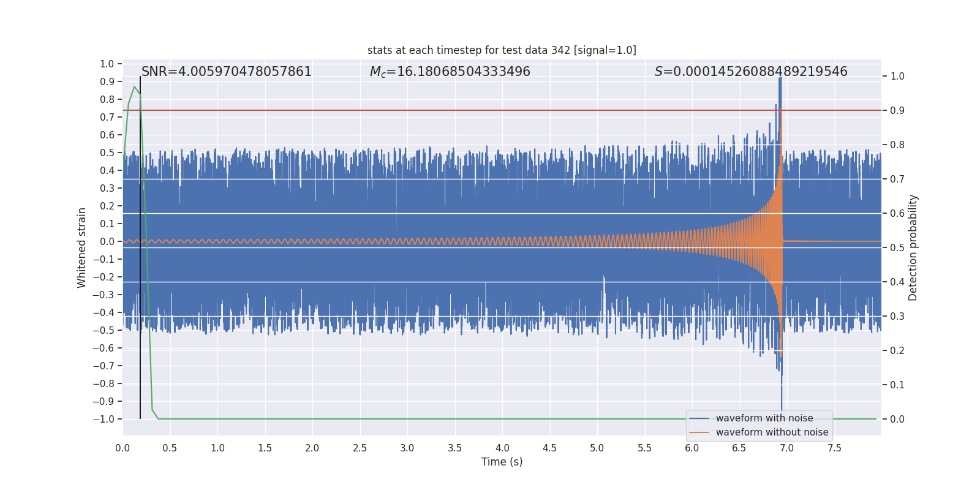Click the 0.9 tick on probability axis

[x=897, y=111]
